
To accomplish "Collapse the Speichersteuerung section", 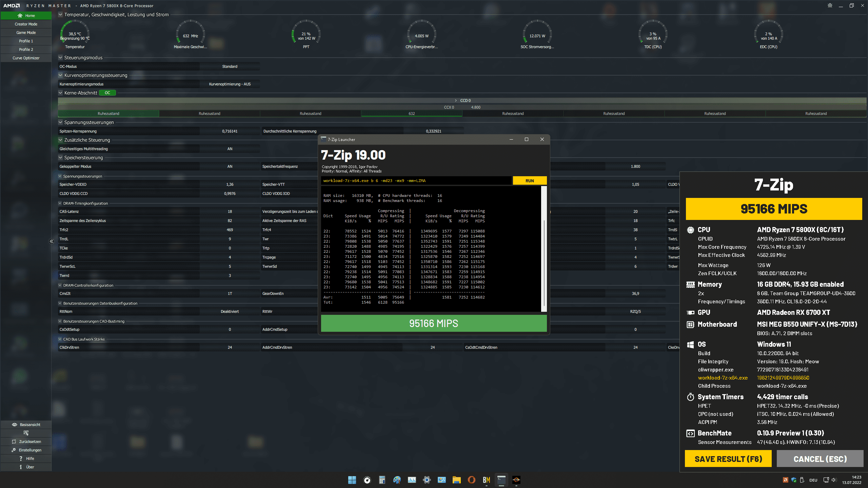I will pos(60,158).
